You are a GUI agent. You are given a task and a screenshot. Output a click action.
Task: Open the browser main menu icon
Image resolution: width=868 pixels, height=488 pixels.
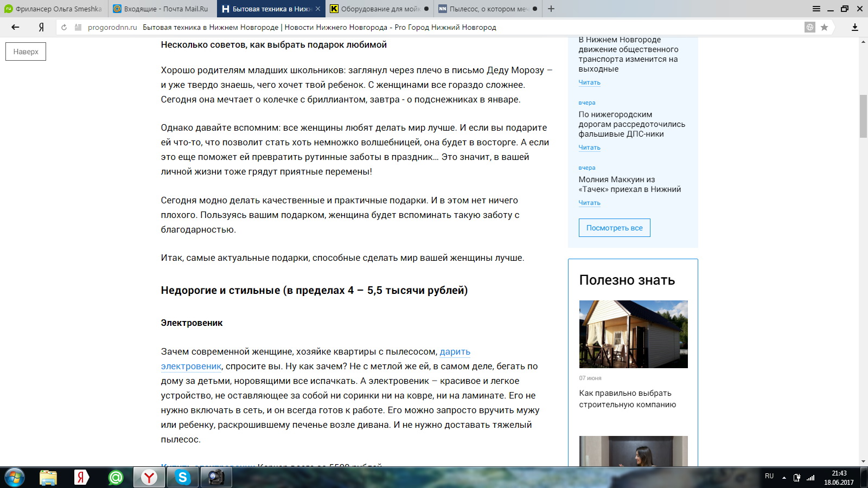816,9
